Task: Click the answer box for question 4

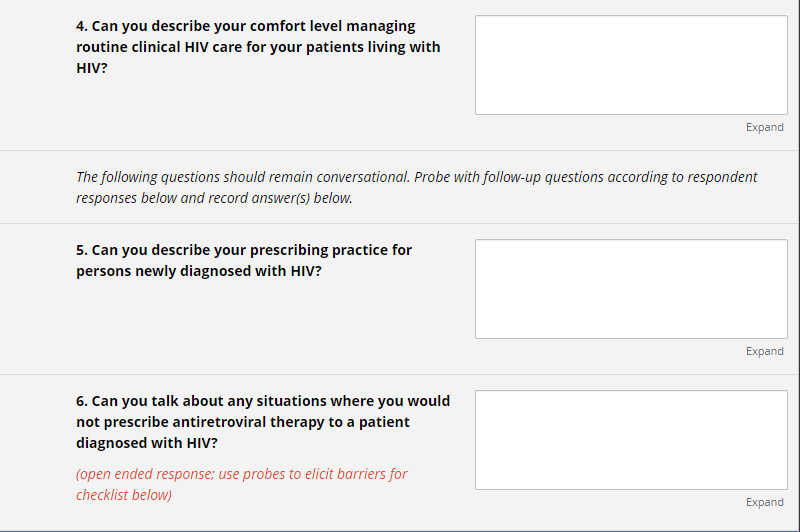Action: tap(631, 65)
